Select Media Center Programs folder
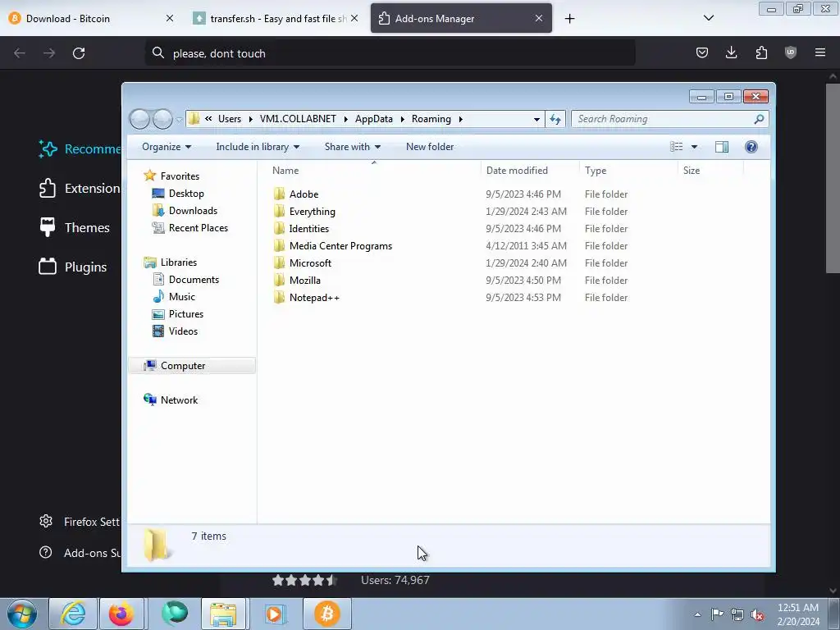The width and height of the screenshot is (840, 630). click(x=340, y=246)
